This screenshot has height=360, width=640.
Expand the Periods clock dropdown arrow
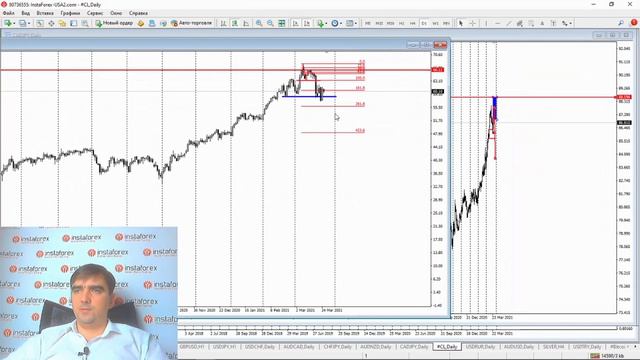click(341, 23)
